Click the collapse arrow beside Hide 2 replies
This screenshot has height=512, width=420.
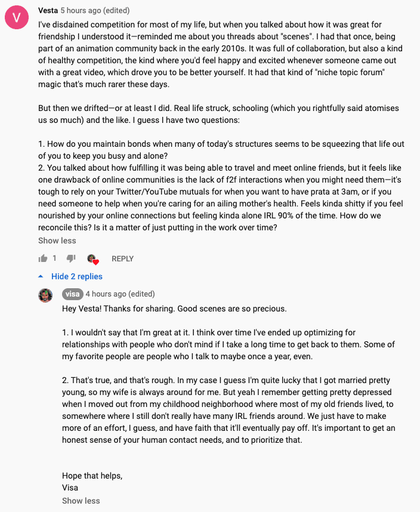(41, 276)
